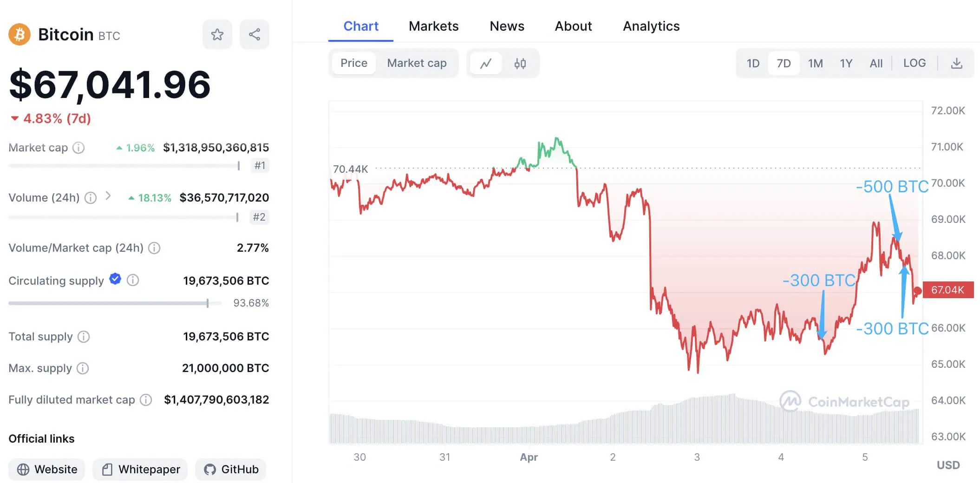Switch to candlestick chart icon
Image resolution: width=980 pixels, height=483 pixels.
click(x=520, y=63)
